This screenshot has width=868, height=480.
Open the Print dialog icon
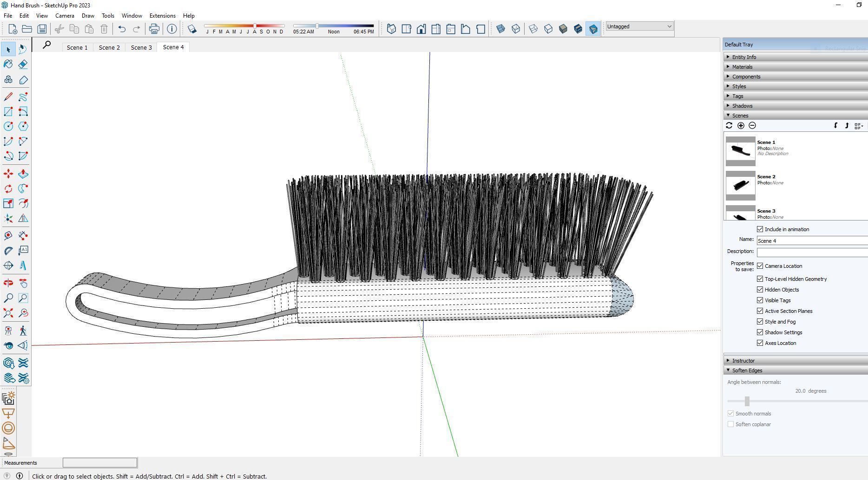[154, 29]
